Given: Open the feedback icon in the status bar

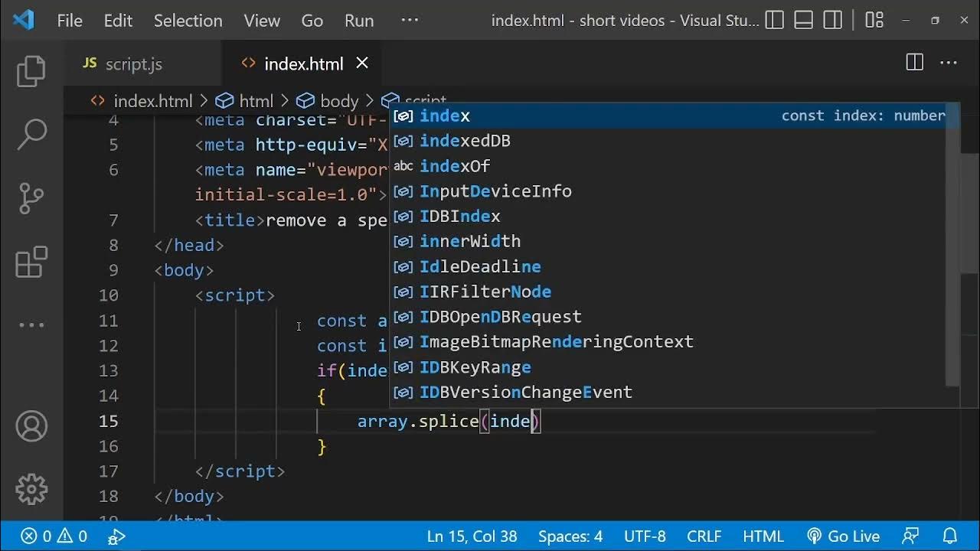Looking at the screenshot, I should [911, 536].
